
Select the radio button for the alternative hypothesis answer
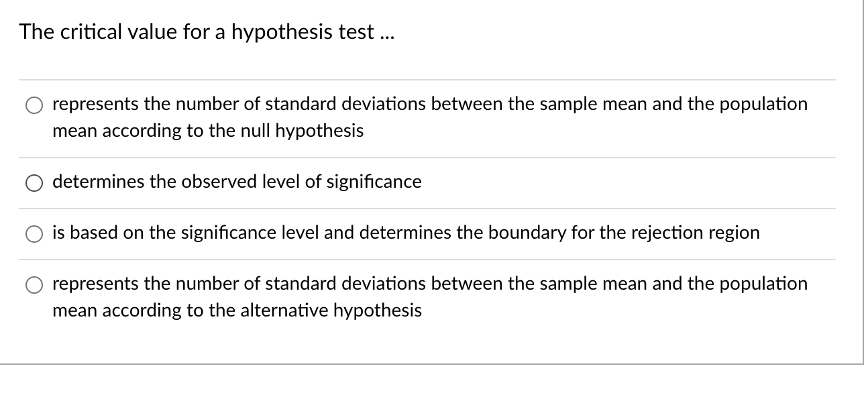tap(34, 284)
